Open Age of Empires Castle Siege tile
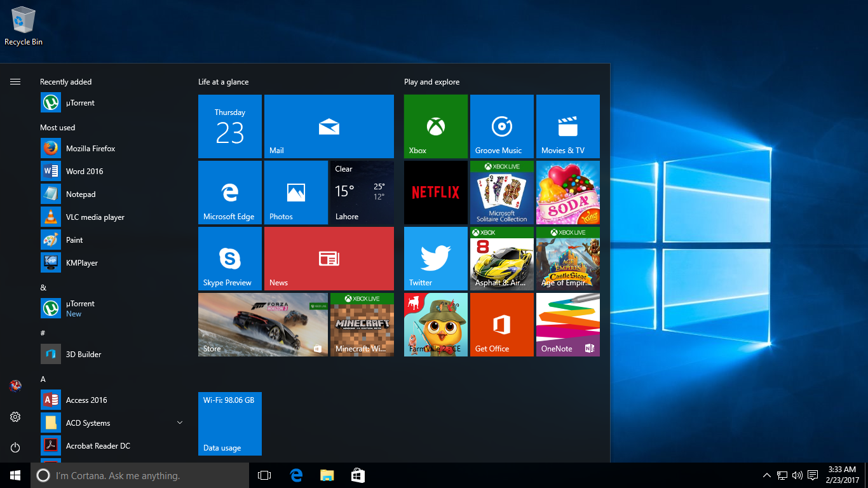 click(568, 259)
